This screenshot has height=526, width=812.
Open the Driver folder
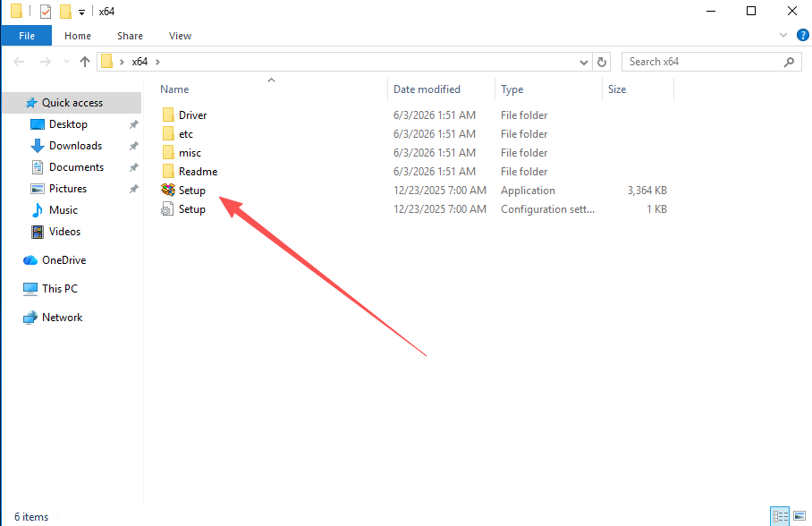(192, 115)
